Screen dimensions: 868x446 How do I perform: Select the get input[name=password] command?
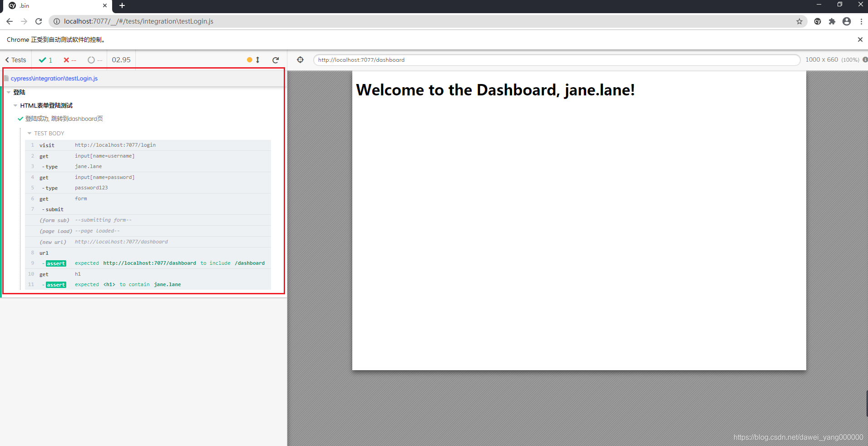[x=148, y=177]
